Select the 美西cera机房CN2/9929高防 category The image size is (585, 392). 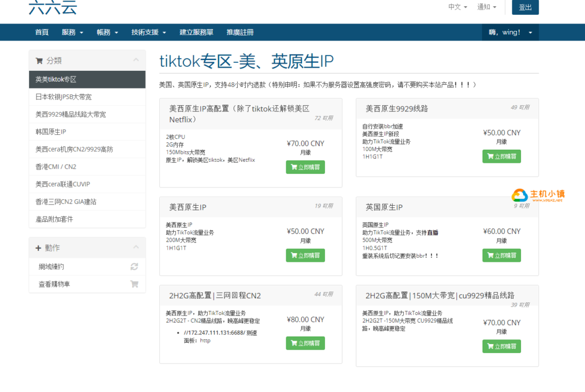(x=87, y=149)
